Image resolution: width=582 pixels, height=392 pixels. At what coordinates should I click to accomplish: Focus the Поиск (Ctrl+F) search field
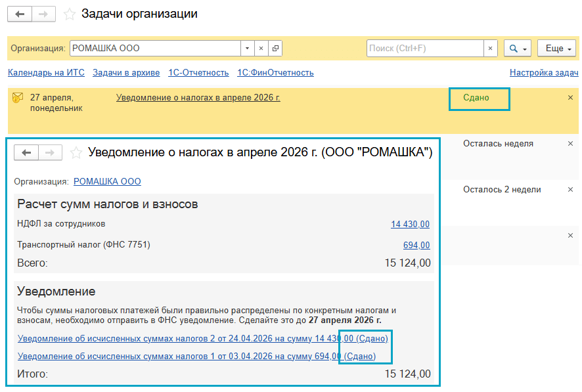[425, 48]
